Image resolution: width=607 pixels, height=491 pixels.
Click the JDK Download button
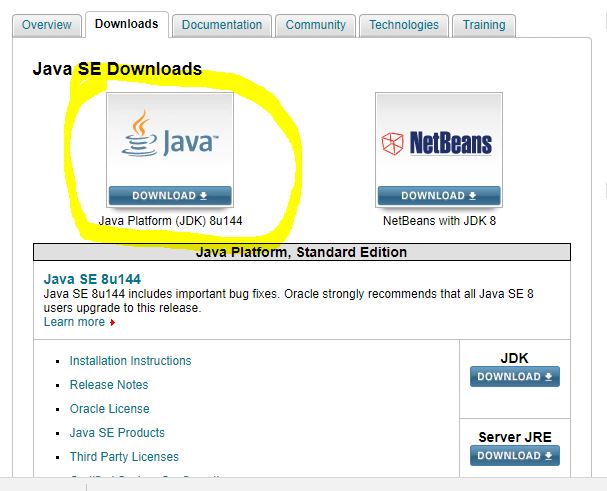514,376
